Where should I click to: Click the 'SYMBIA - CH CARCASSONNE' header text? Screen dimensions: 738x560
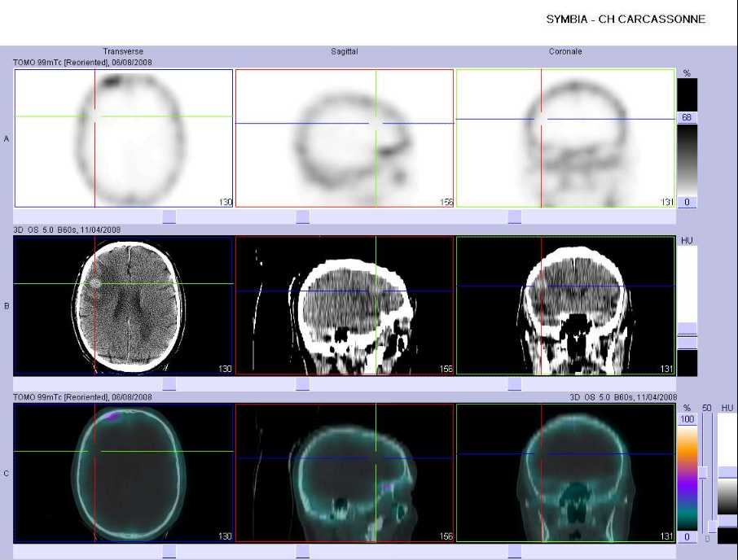[626, 20]
